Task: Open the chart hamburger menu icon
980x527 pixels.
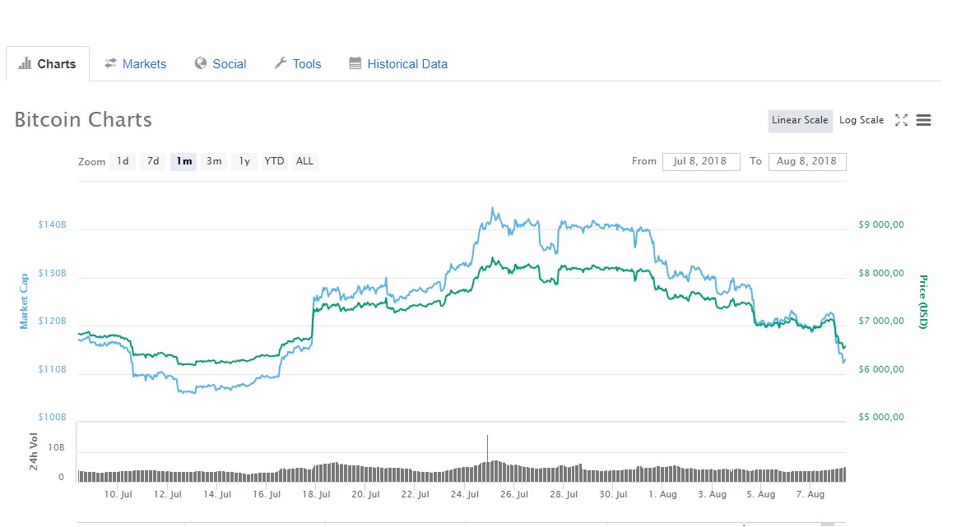Action: pyautogui.click(x=923, y=120)
